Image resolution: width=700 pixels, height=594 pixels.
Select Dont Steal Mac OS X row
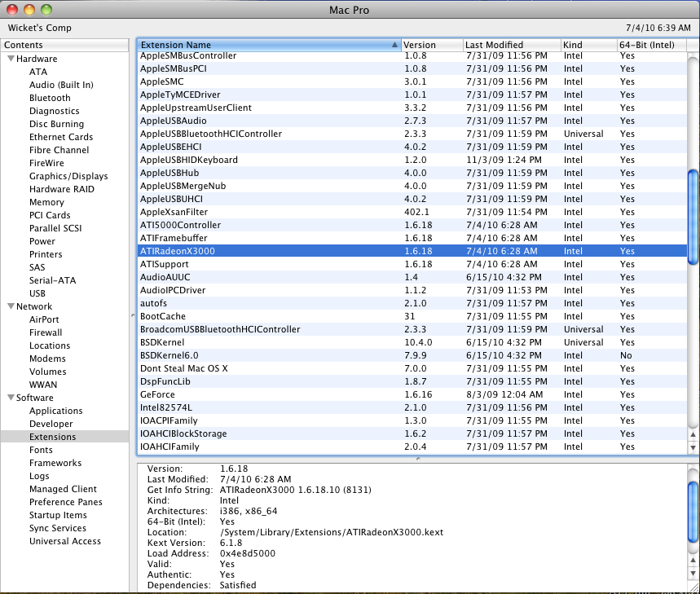(x=412, y=368)
